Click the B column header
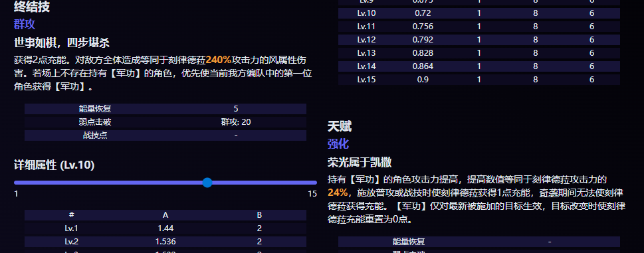The image size is (644, 253). click(259, 215)
